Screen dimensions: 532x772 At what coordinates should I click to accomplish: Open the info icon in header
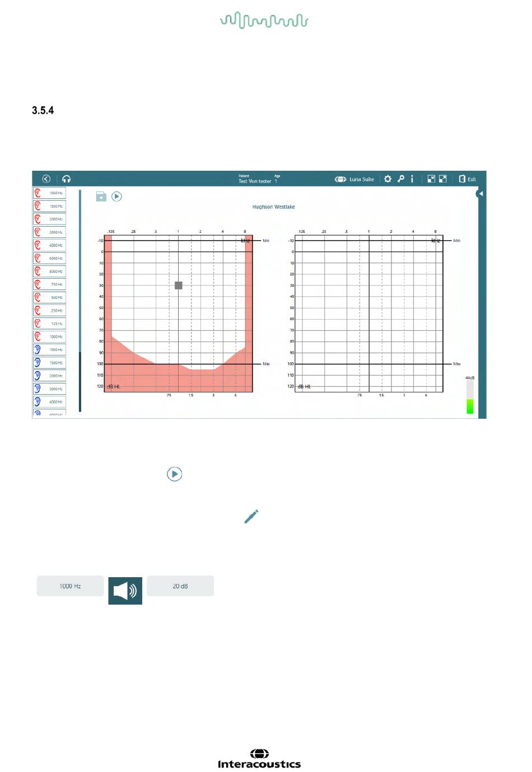(412, 179)
